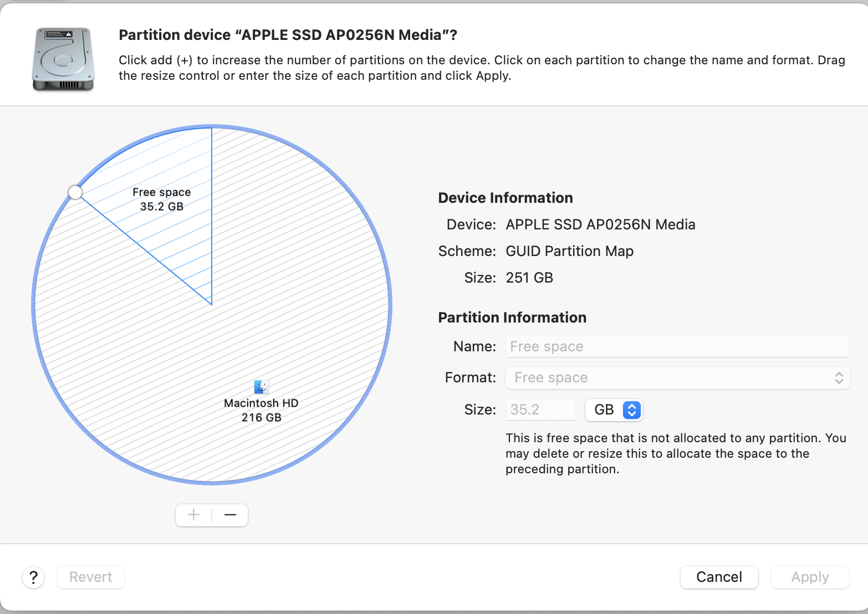Click the Format stepper chevrons

click(x=839, y=377)
